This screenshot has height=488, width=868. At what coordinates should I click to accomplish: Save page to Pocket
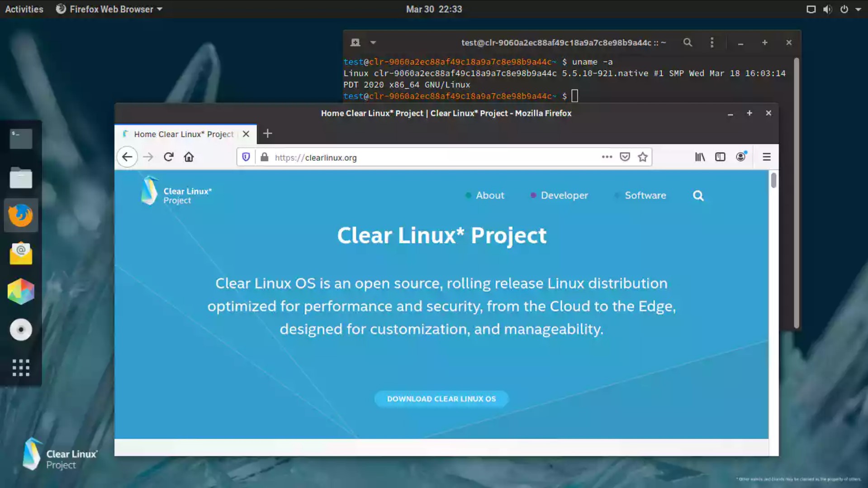(625, 157)
